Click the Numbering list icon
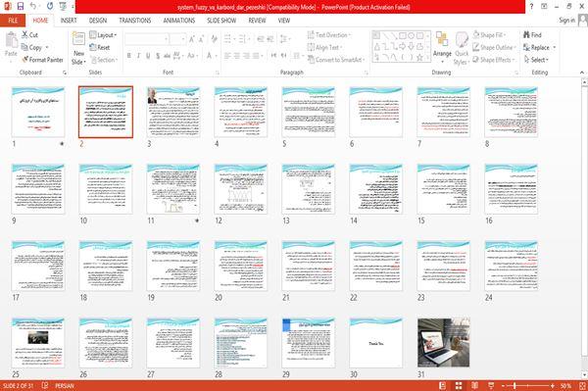 tap(243, 38)
